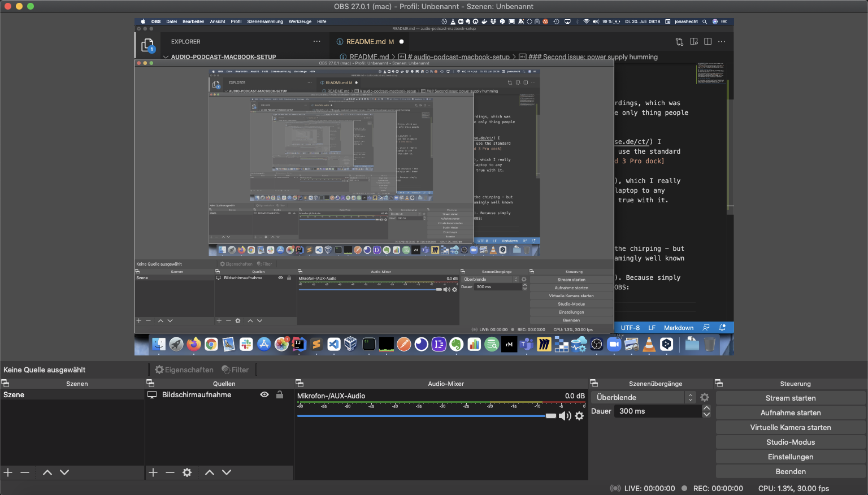
Task: Add a new source in the Quellen panel
Action: [153, 472]
